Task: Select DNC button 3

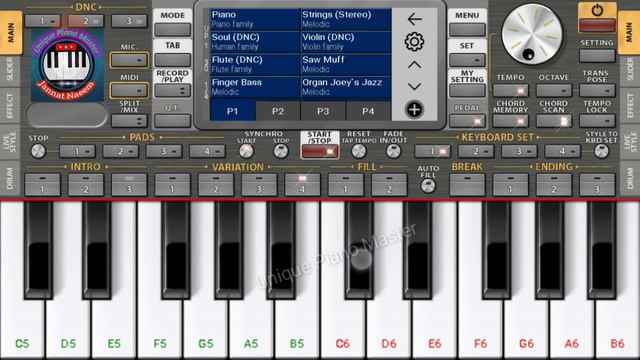Action: click(129, 21)
